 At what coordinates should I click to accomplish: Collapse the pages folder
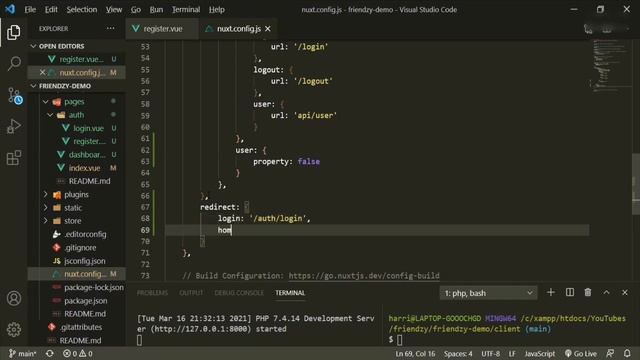click(45, 102)
